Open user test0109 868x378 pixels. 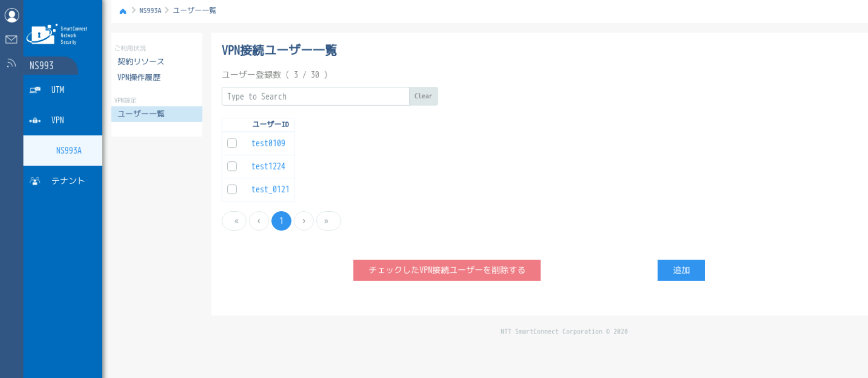pyautogui.click(x=268, y=143)
